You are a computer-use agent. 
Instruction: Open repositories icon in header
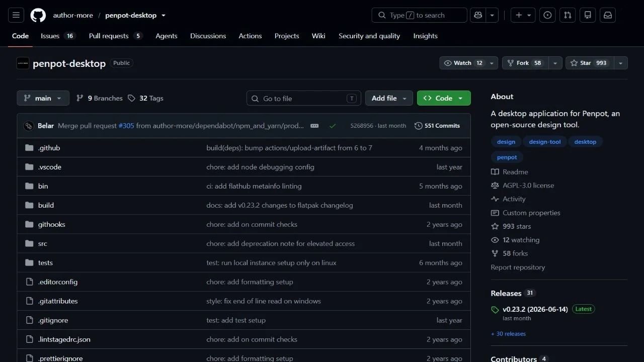tap(588, 15)
